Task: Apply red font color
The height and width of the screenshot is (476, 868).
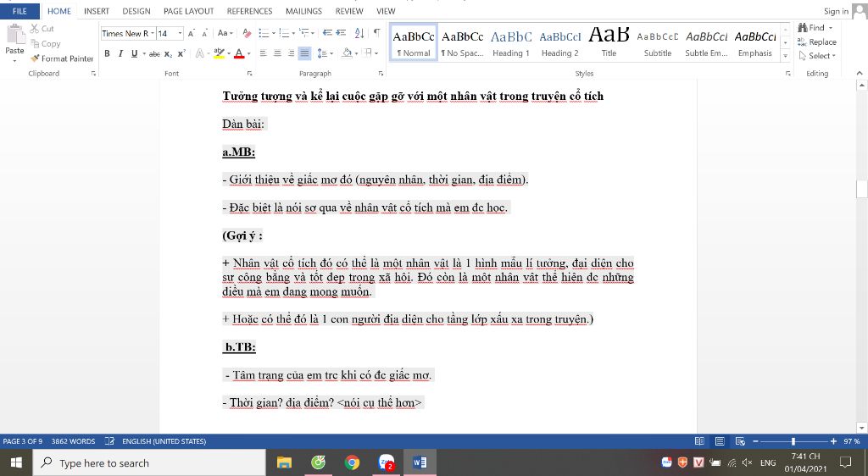Action: pos(239,53)
